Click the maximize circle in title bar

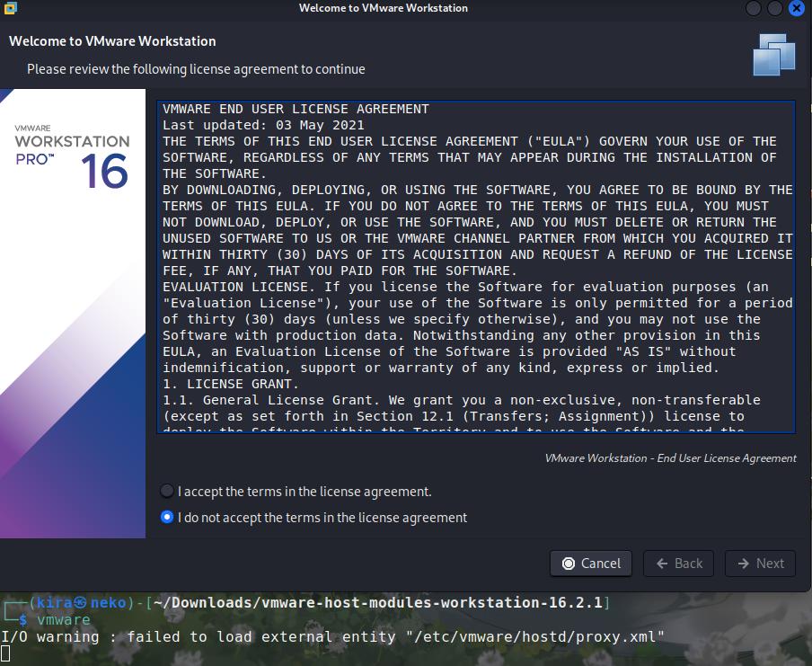(x=774, y=8)
